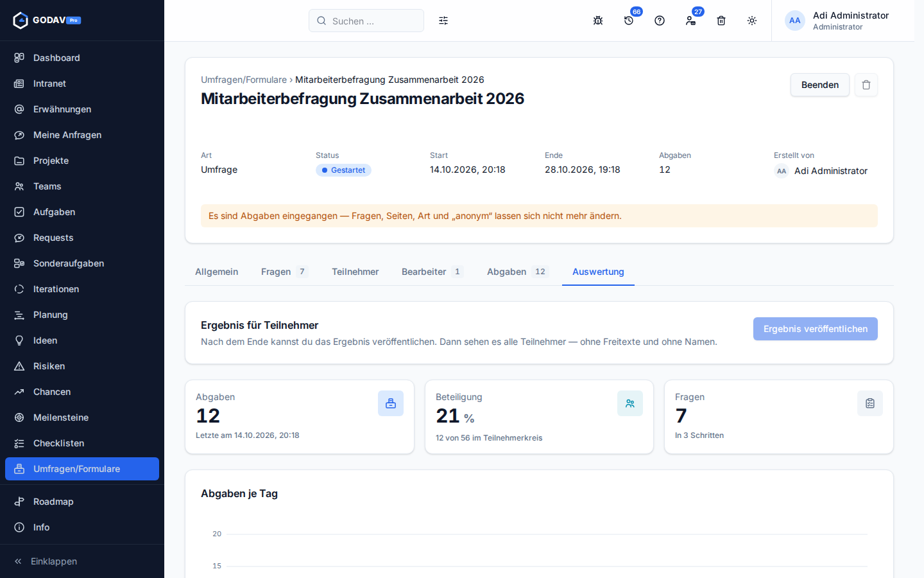Go to Erwähnungen in sidebar
The image size is (924, 578).
click(x=82, y=109)
